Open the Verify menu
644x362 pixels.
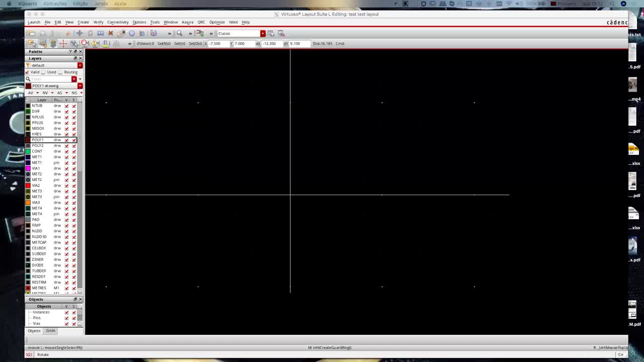click(98, 22)
